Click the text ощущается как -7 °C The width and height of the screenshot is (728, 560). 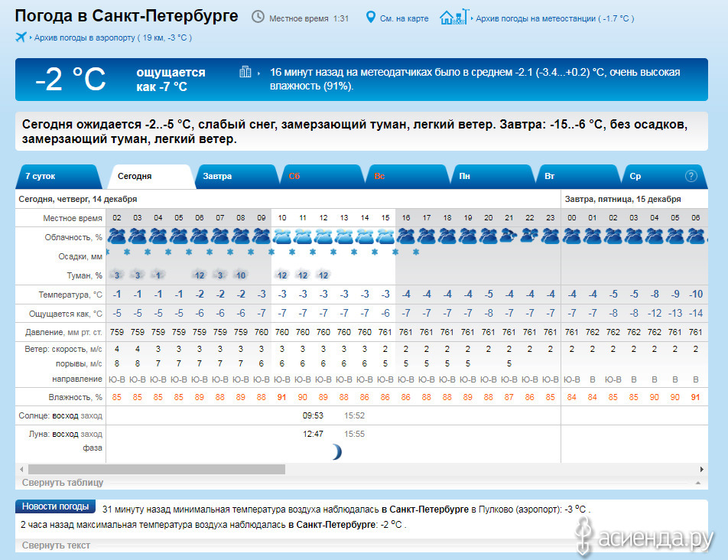point(171,80)
